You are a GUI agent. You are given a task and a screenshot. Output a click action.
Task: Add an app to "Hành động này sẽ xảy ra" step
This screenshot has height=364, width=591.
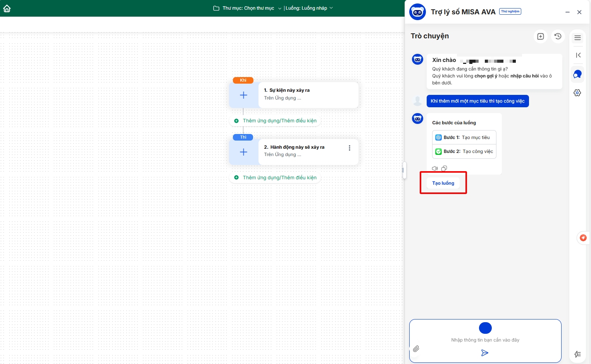click(x=243, y=152)
